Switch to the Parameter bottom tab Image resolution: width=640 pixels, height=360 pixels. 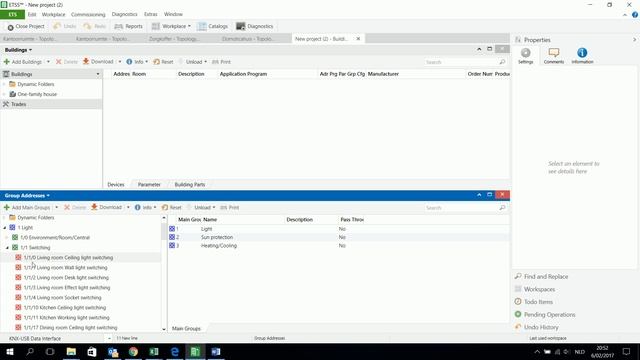click(x=149, y=184)
